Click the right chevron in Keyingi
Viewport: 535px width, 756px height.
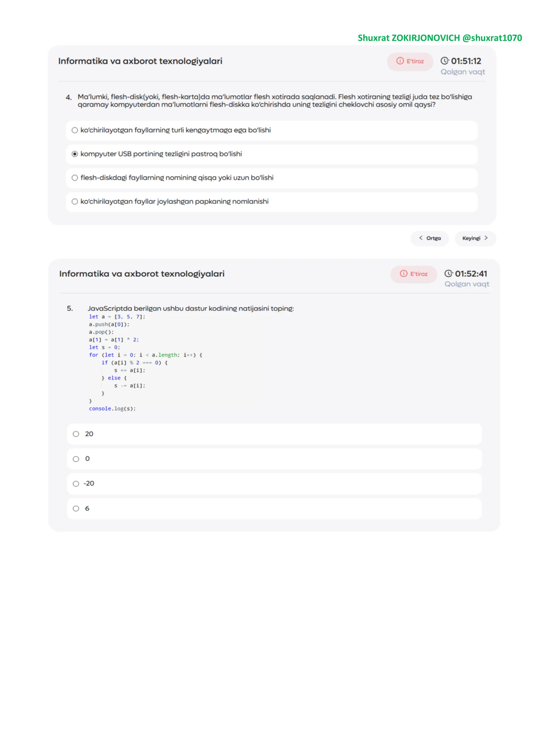click(486, 238)
